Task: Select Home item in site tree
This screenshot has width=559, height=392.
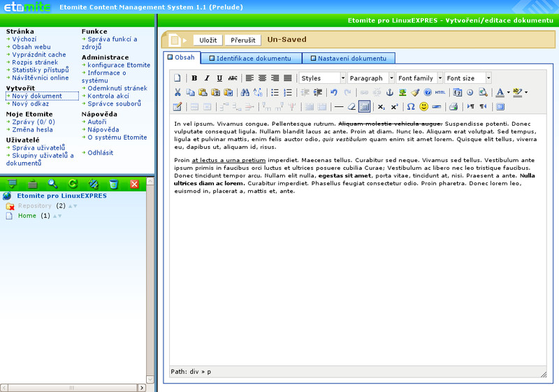Action: (27, 216)
